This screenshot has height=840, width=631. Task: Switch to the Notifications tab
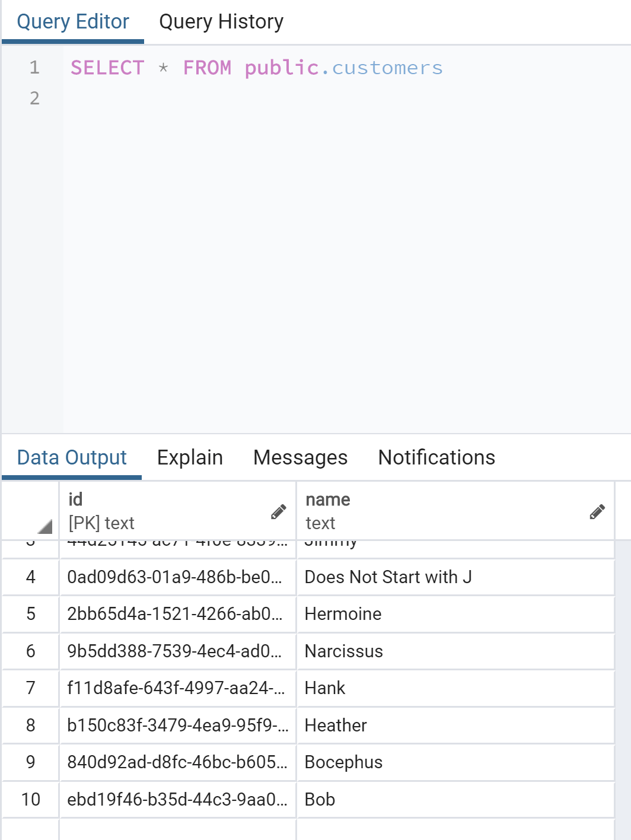coord(436,457)
